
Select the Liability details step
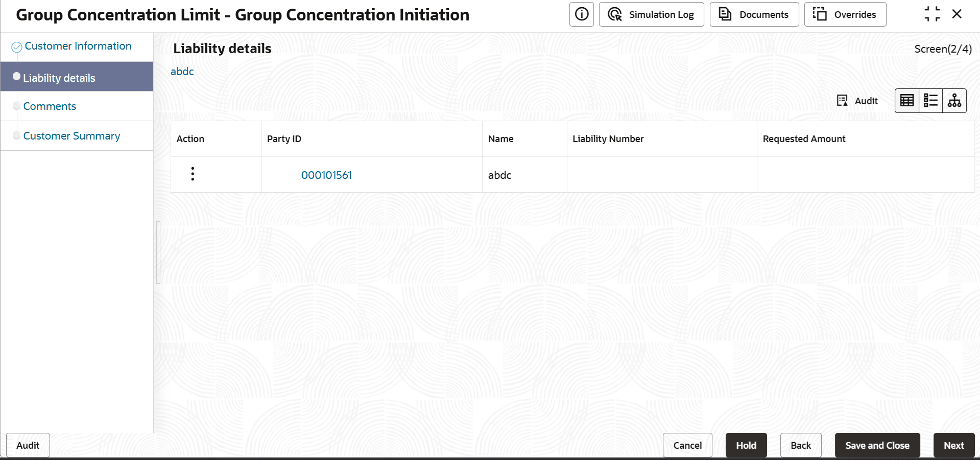[59, 78]
